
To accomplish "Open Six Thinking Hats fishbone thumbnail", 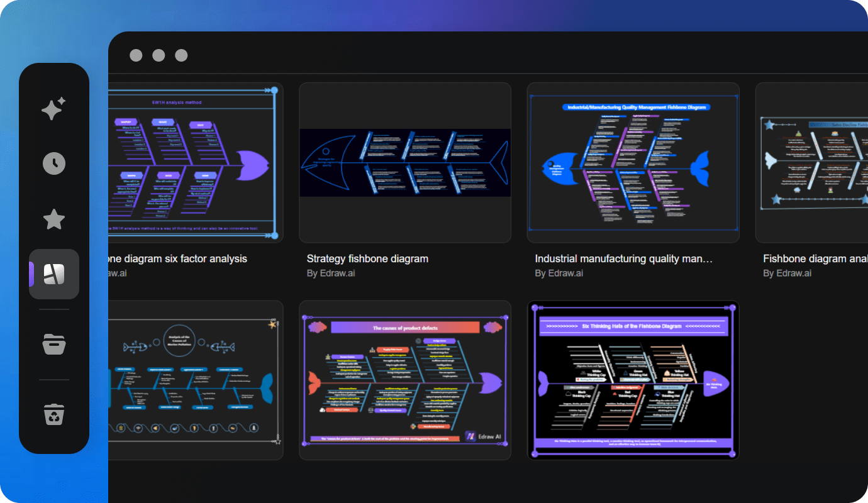I will (633, 380).
